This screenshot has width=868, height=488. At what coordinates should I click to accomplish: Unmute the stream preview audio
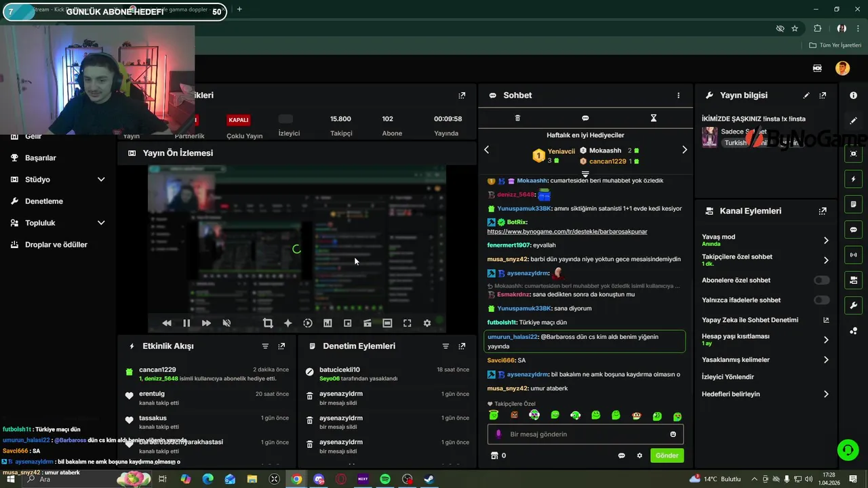click(x=226, y=323)
